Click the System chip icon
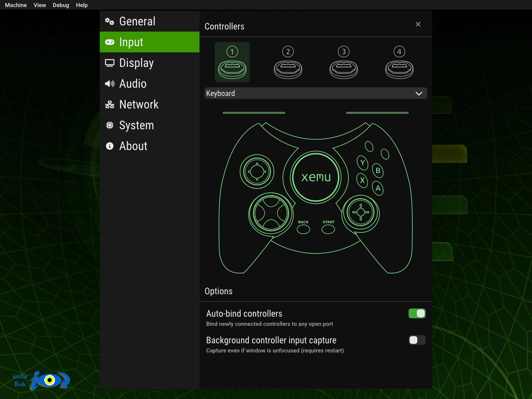 (110, 125)
